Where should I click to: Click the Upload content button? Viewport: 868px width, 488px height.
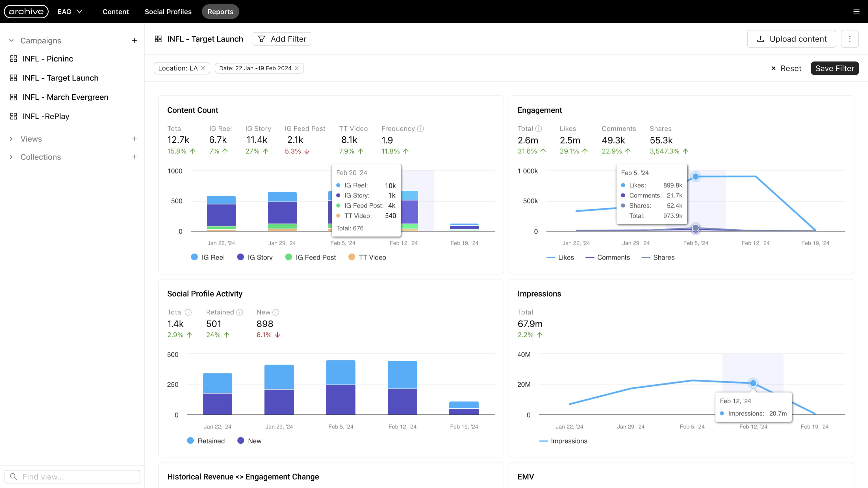point(791,39)
